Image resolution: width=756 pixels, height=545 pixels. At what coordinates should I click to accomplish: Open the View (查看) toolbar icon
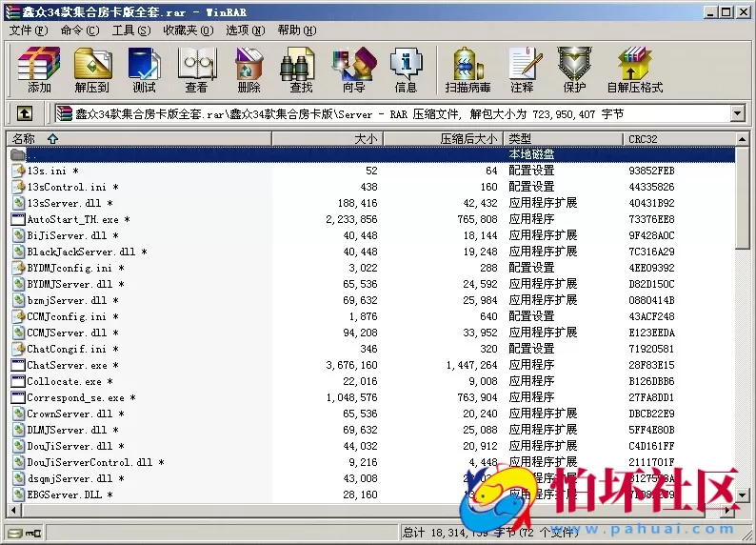point(196,69)
